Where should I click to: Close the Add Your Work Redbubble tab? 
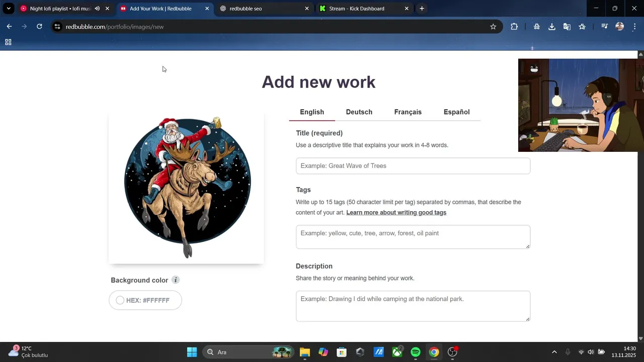207,9
